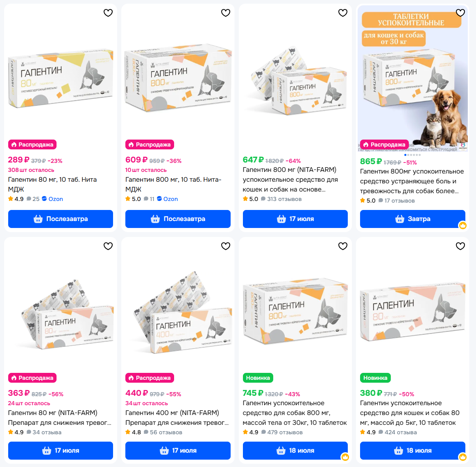
Task: Click Завтра delivery cart button
Action: pyautogui.click(x=413, y=219)
